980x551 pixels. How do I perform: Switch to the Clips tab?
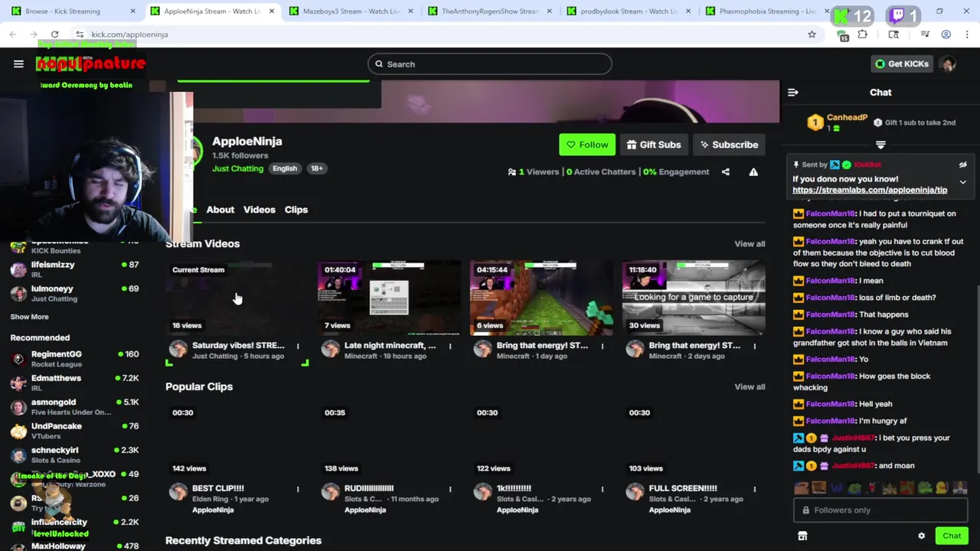coord(296,210)
